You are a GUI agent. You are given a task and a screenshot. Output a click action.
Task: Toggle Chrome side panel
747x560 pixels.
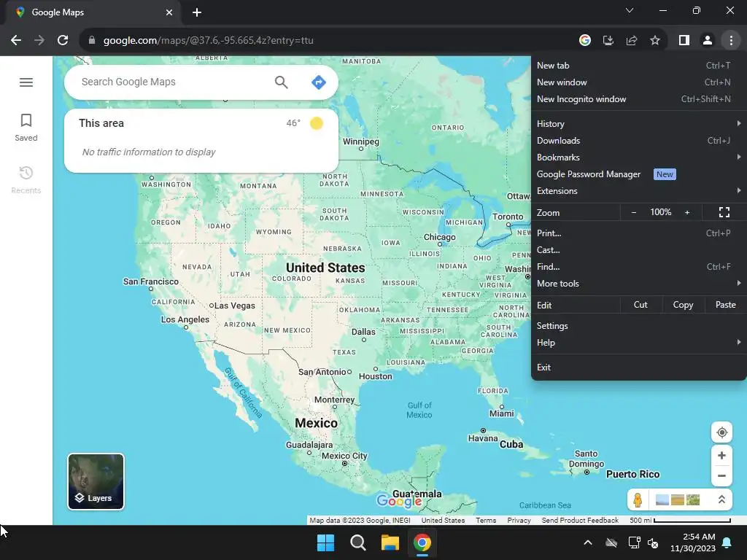click(684, 41)
